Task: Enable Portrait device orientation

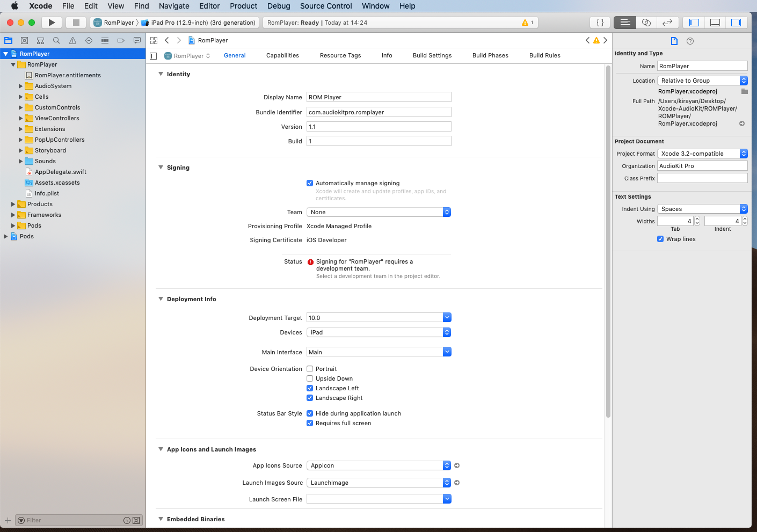Action: tap(310, 369)
